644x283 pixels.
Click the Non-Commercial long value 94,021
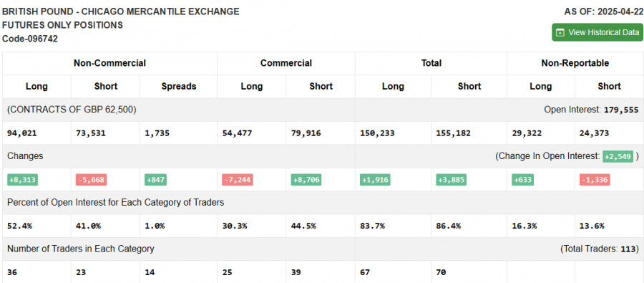22,133
